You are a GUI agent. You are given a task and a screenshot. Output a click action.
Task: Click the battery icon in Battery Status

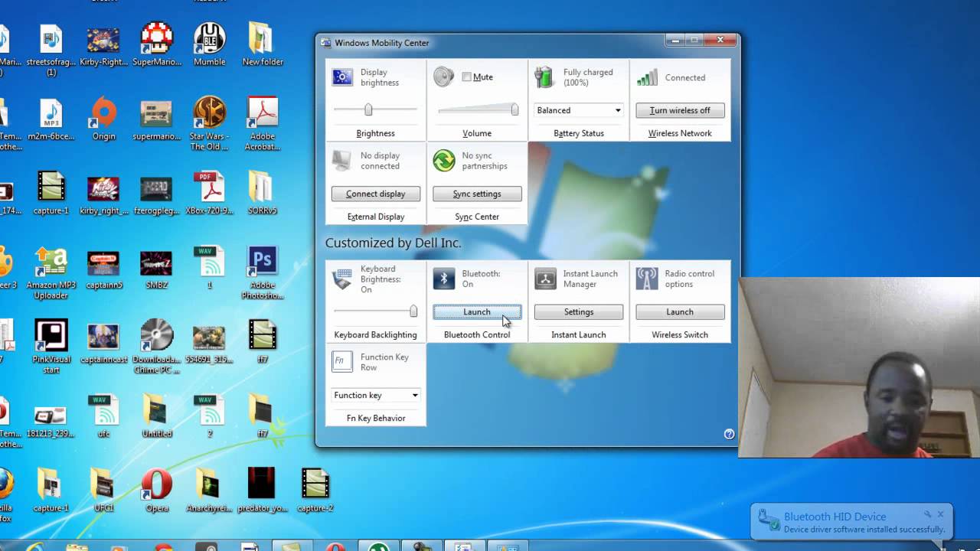tap(544, 77)
